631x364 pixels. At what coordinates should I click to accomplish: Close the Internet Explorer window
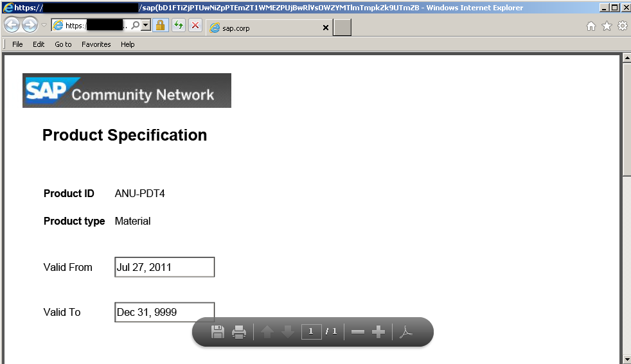626,8
